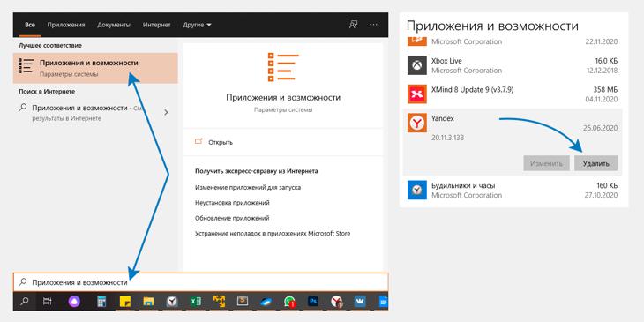Open the orange diagram app on the taskbar
This screenshot has height=322, width=644.
point(220,302)
